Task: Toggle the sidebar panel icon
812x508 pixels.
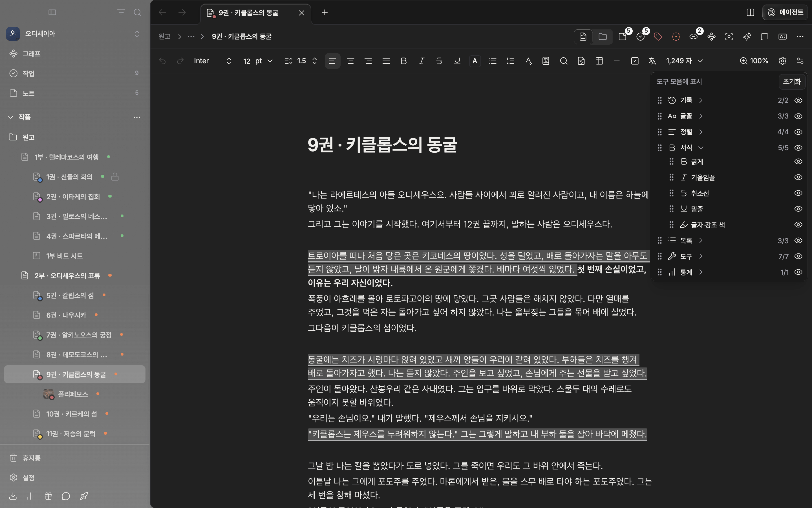Action: 52,12
